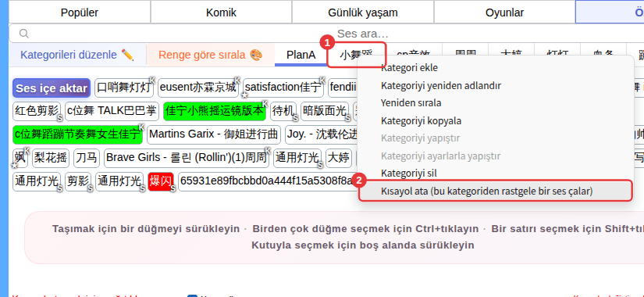644x297 pixels.
Task: Click green c位舞蹈蹦节奏舞女生佳宁 button
Action: pyautogui.click(x=77, y=134)
